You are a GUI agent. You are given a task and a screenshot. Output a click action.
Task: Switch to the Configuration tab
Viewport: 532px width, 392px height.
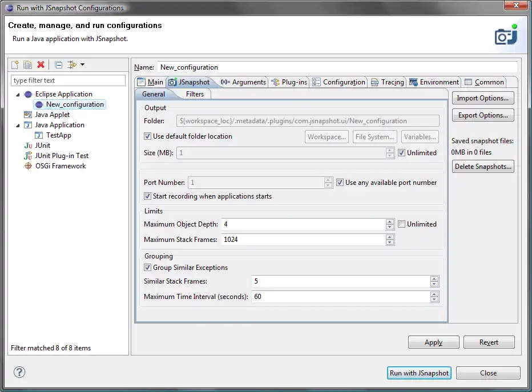pyautogui.click(x=339, y=82)
